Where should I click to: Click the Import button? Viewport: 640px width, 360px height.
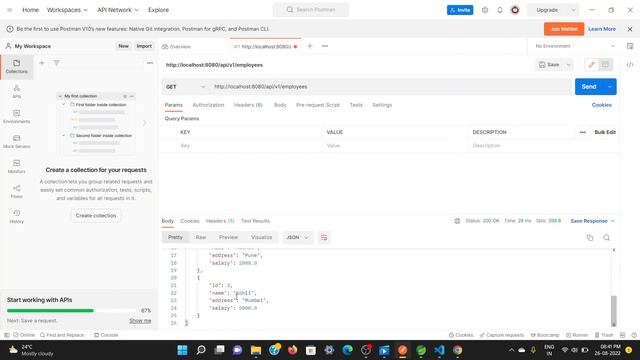tap(144, 46)
